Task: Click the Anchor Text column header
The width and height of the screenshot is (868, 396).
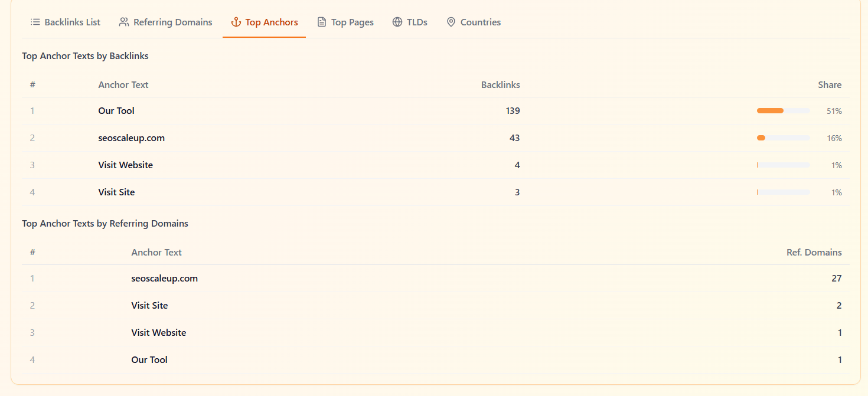Action: pos(123,84)
